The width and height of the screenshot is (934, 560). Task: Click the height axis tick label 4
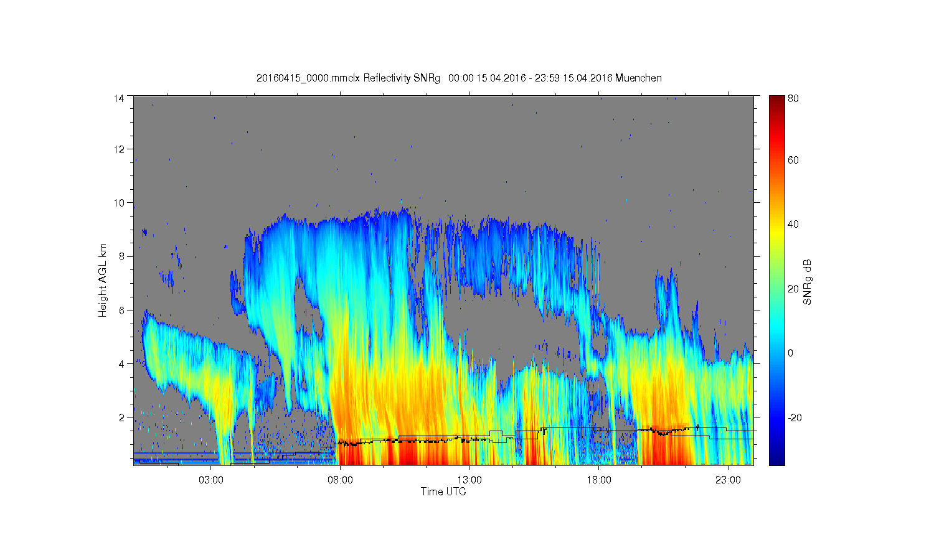tap(121, 364)
